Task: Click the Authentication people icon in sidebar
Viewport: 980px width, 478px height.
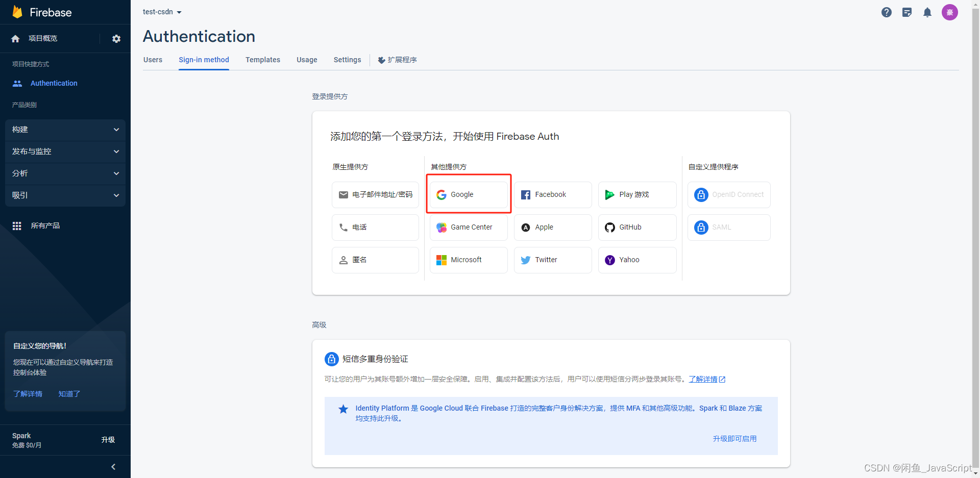Action: 17,83
